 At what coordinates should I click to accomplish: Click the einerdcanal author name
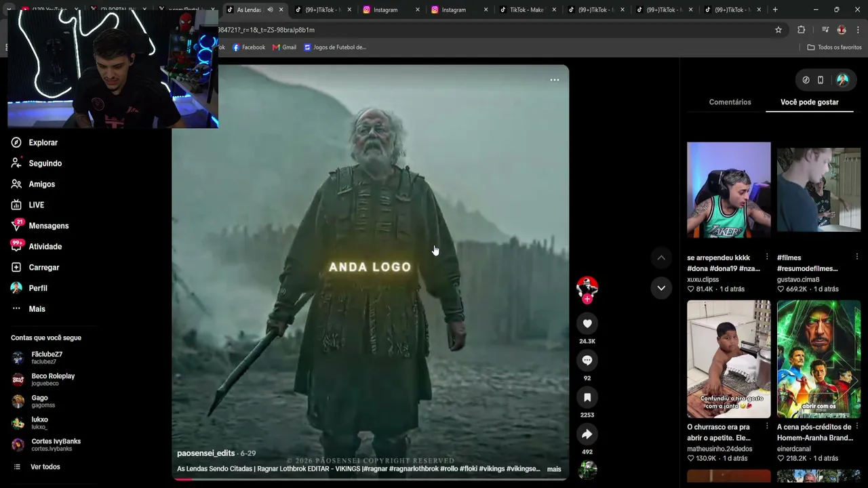pyautogui.click(x=794, y=449)
